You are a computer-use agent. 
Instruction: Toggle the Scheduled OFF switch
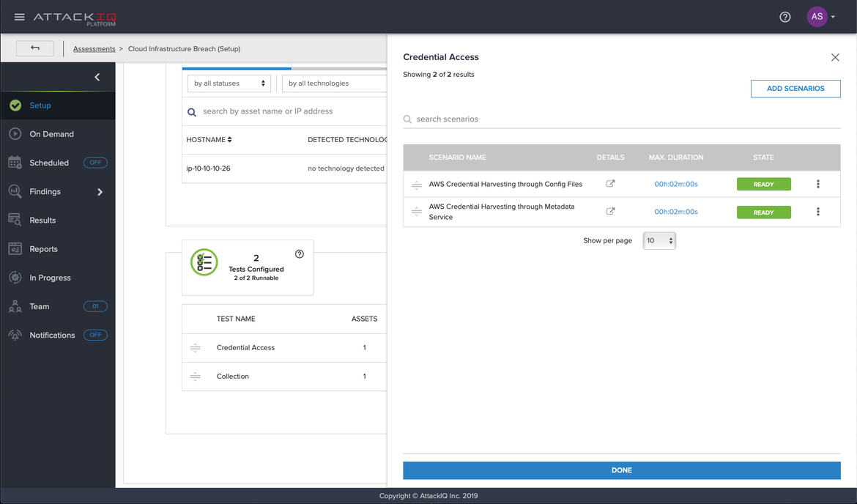click(x=95, y=163)
